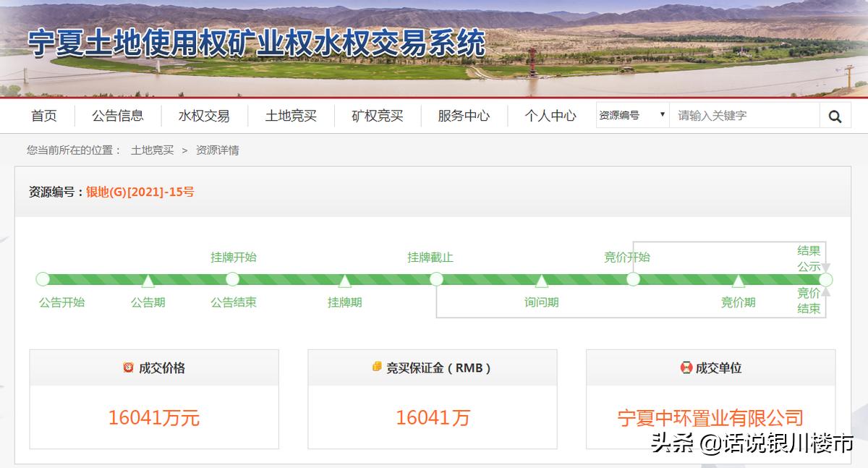This screenshot has height=468, width=868.
Task: Click the coin icon beside 成交价格
Action: [128, 367]
